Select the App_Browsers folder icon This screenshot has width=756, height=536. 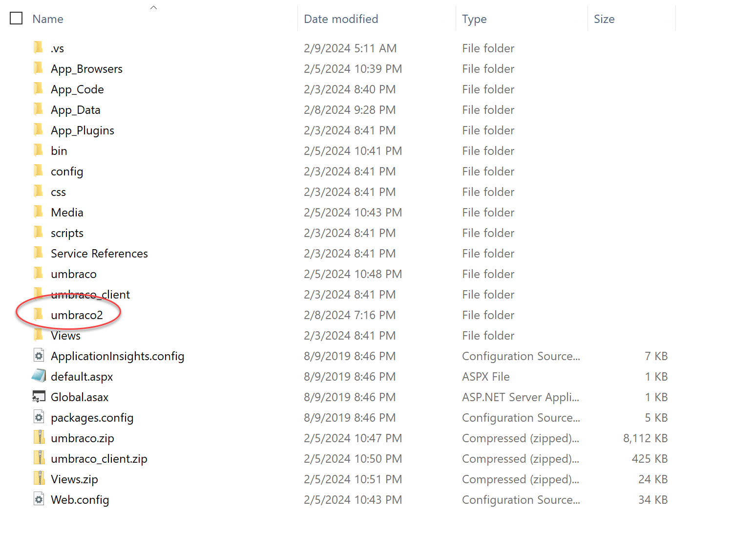tap(39, 68)
